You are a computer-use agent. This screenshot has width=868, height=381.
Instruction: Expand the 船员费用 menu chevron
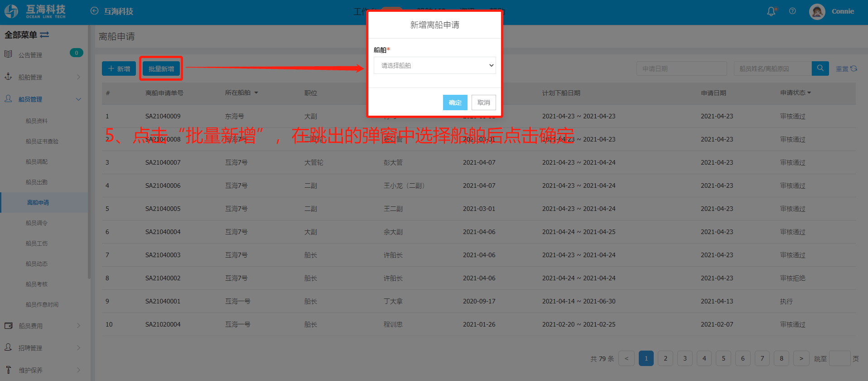tap(78, 326)
